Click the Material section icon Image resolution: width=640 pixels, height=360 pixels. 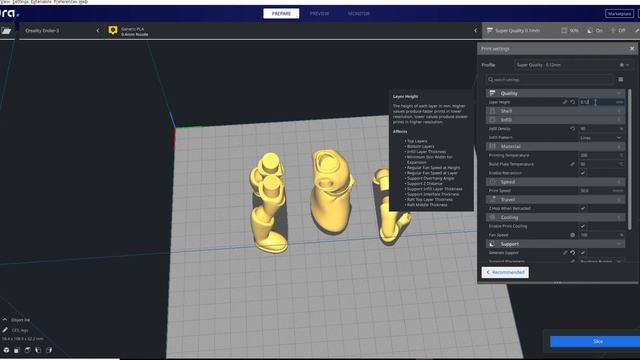coord(492,146)
